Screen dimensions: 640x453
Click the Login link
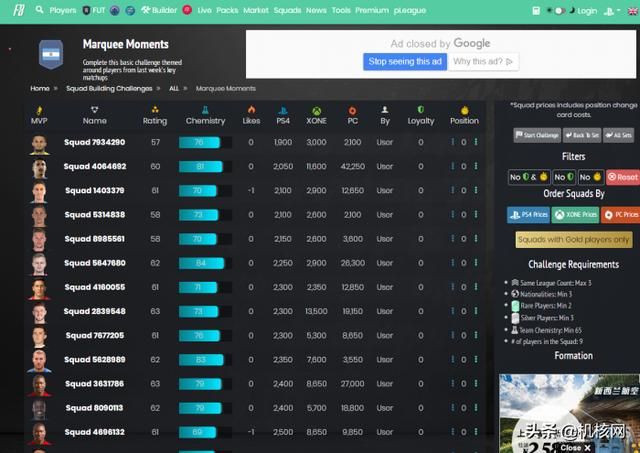pos(587,11)
